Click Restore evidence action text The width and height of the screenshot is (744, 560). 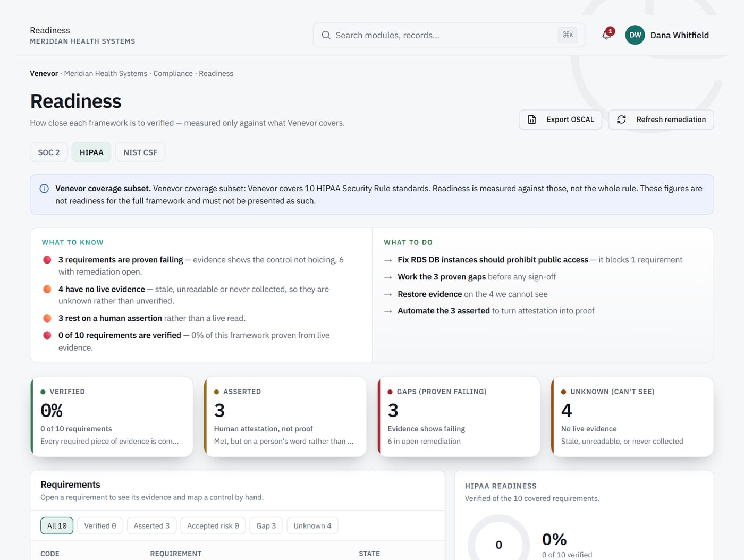tap(429, 294)
